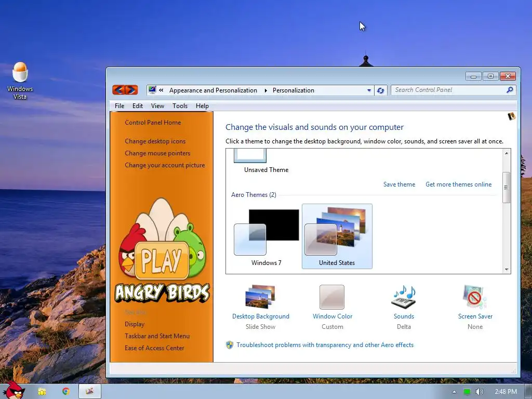Click the Personalization taskbar button
The image size is (532, 399).
(89, 391)
